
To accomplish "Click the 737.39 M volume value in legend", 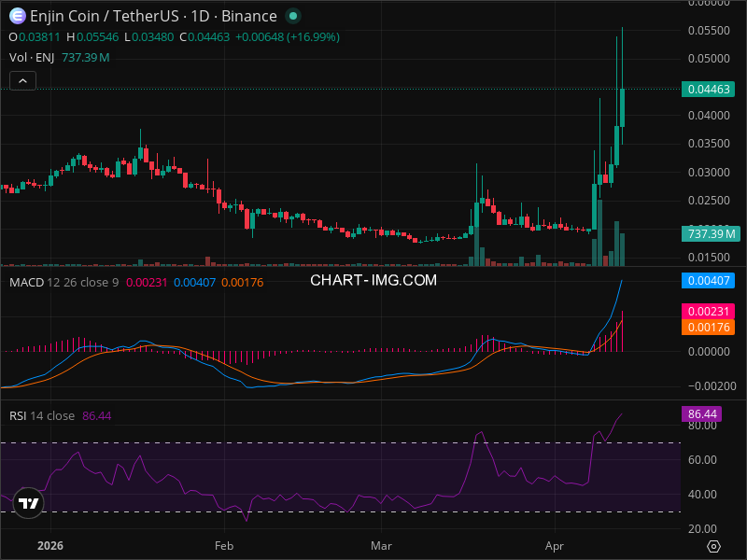I will [x=86, y=58].
